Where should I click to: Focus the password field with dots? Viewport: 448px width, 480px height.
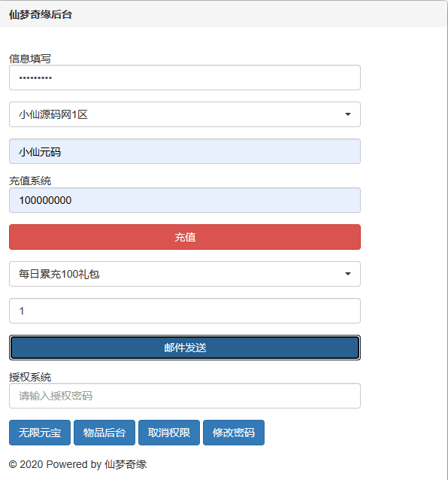coord(185,77)
